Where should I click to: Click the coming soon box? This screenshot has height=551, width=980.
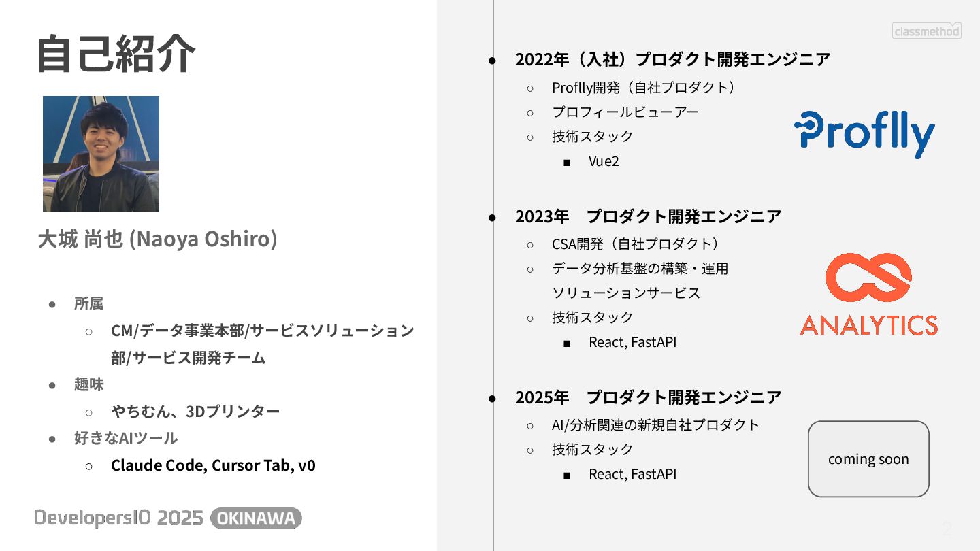pos(868,459)
